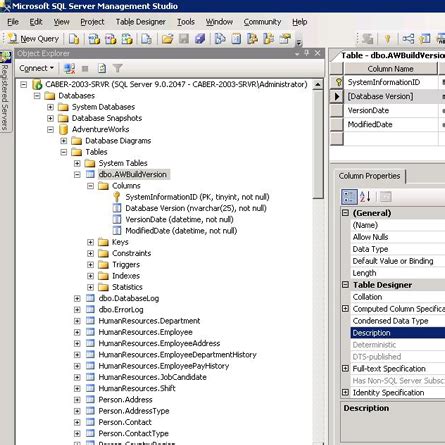Expand Full-text Specification property
The height and width of the screenshot is (445, 445).
[346, 368]
